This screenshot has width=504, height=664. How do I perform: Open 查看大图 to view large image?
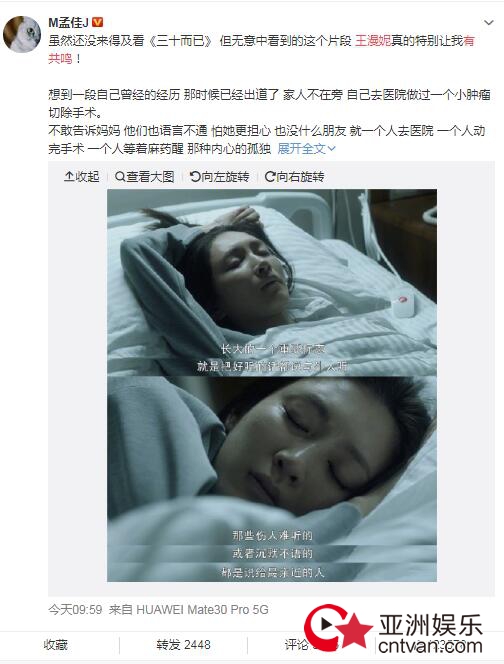click(145, 177)
